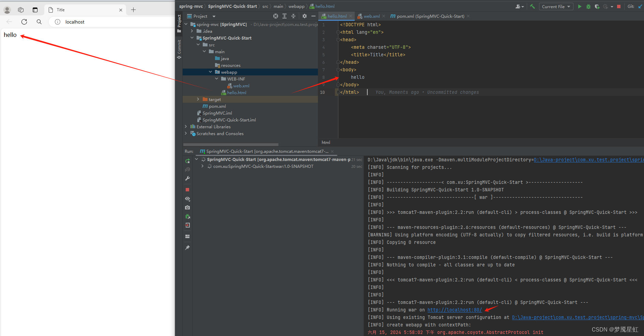This screenshot has width=644, height=336.
Task: Click the webapp breadcrumb in navigation bar
Action: (296, 6)
